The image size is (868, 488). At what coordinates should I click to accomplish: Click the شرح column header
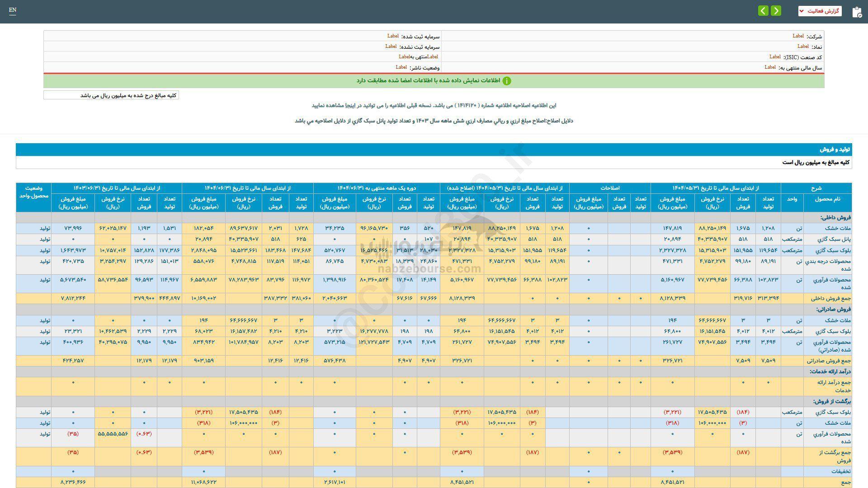(x=816, y=188)
